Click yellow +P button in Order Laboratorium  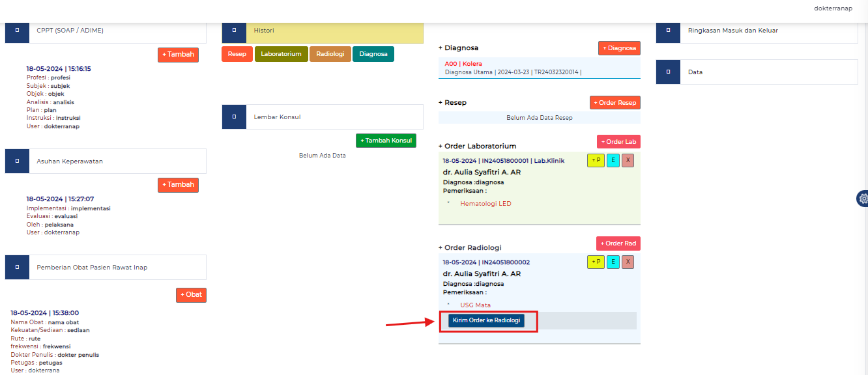tap(596, 161)
